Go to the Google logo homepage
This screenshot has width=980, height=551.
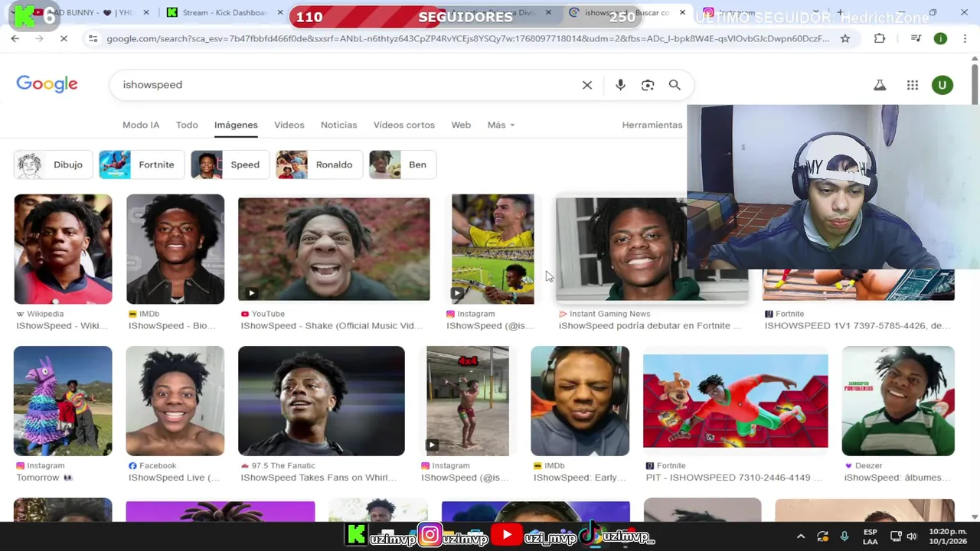point(47,84)
